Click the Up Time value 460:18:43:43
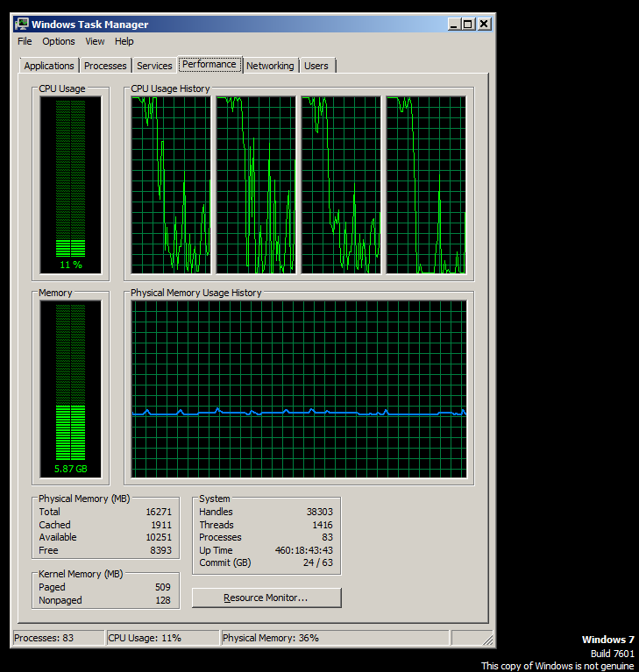Viewport: 639px width, 672px height. [304, 550]
